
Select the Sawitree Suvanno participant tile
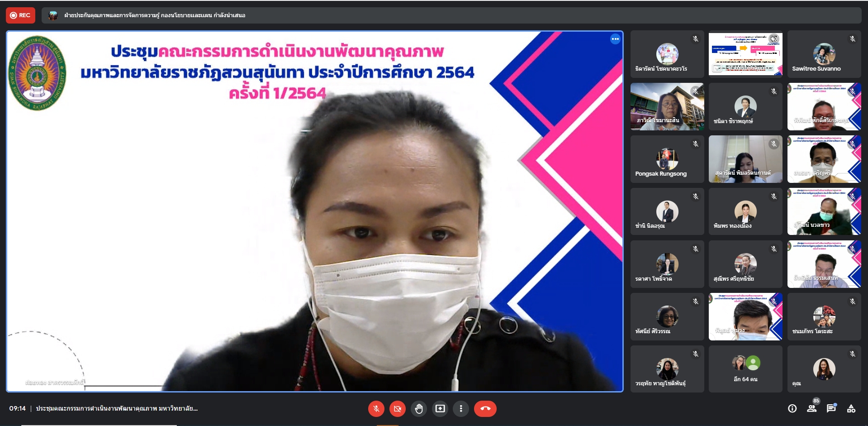tap(824, 54)
